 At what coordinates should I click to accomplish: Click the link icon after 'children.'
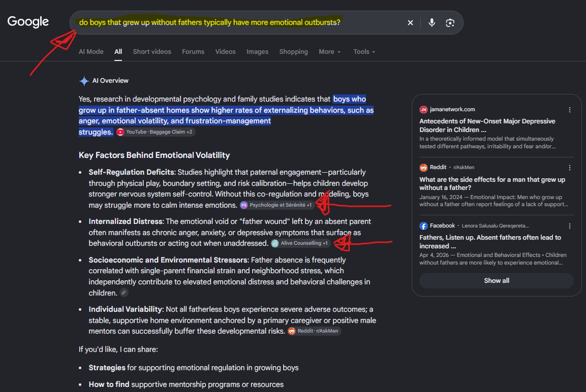124,292
